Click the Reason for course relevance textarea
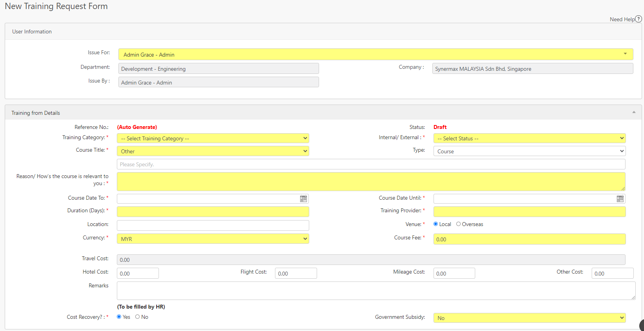The width and height of the screenshot is (644, 331). click(371, 182)
